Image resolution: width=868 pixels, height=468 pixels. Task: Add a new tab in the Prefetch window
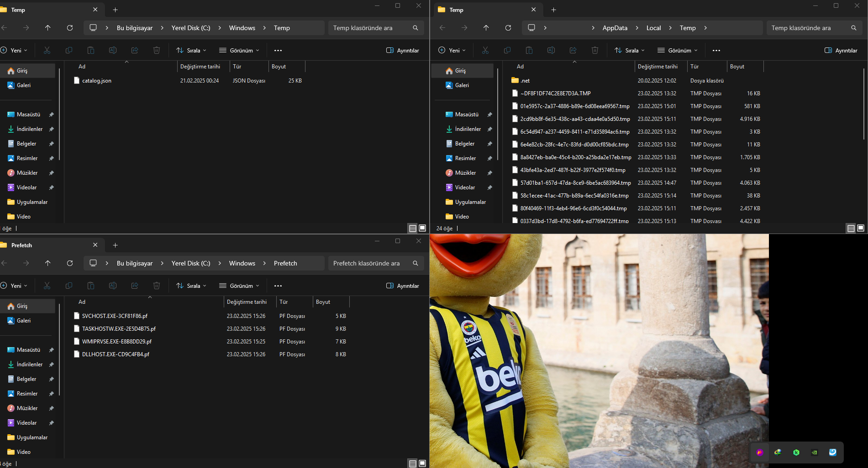pyautogui.click(x=116, y=245)
